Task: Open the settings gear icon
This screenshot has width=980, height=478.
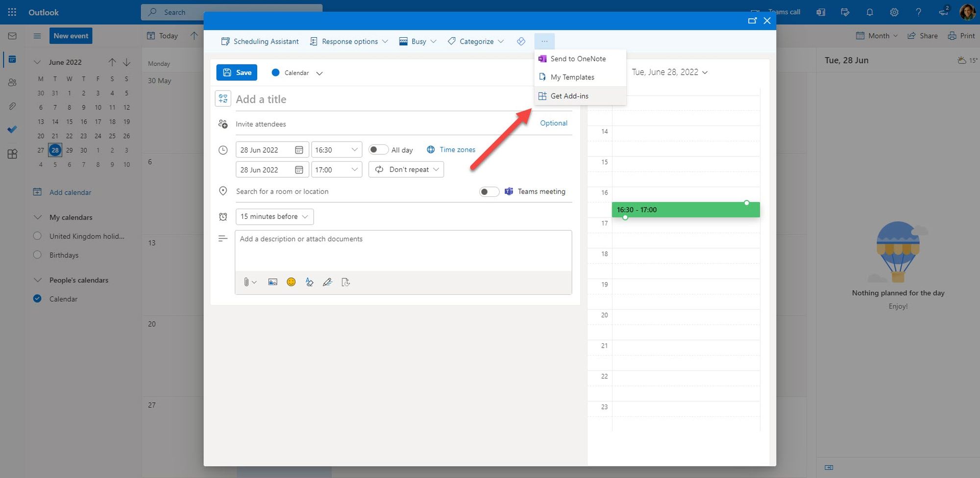Action: [x=894, y=12]
